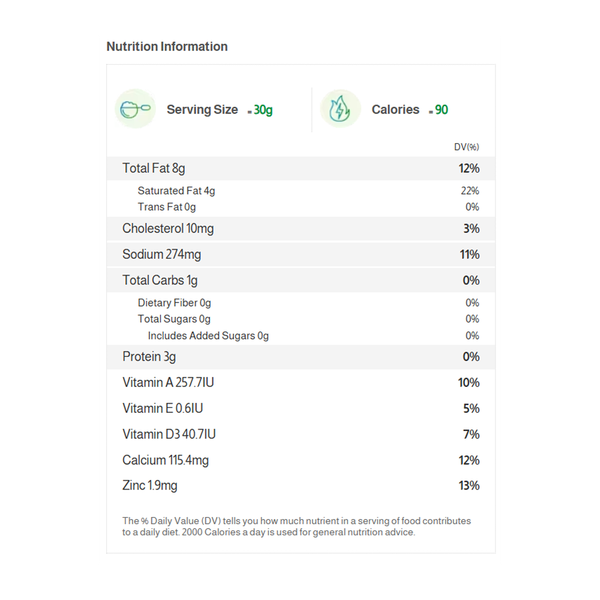Click the serving size spoon icon

[x=135, y=109]
